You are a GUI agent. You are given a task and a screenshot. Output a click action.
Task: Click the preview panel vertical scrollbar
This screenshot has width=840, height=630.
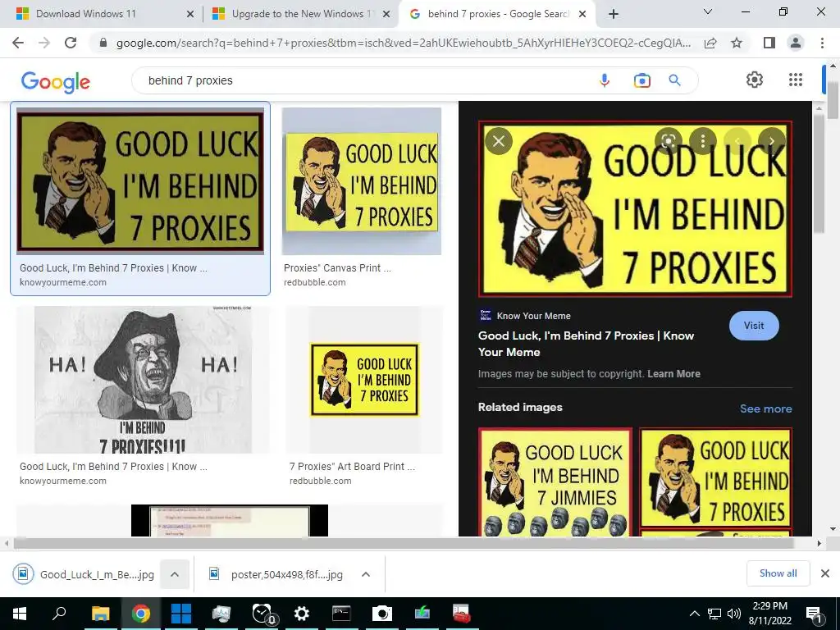[x=819, y=174]
